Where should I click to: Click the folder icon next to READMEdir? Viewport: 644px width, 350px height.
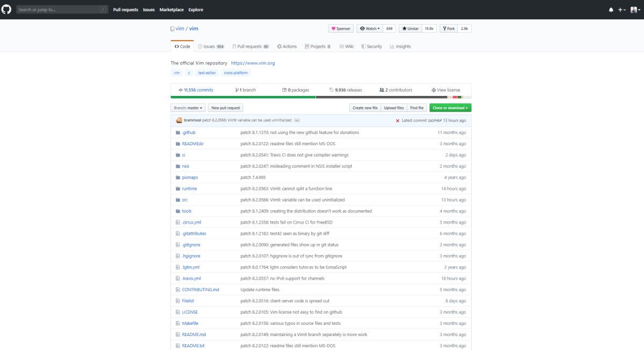coord(178,144)
